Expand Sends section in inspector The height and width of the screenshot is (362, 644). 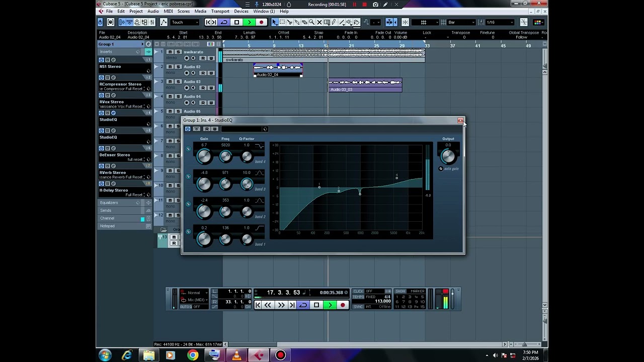coord(125,211)
